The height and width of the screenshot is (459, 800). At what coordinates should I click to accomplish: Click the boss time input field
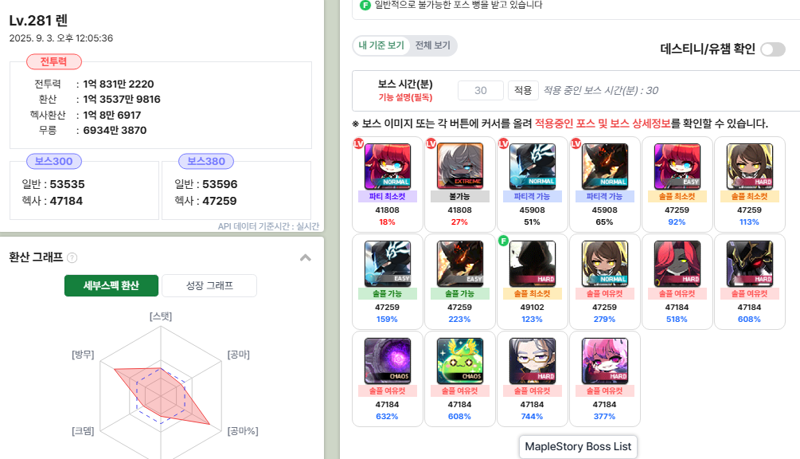481,90
